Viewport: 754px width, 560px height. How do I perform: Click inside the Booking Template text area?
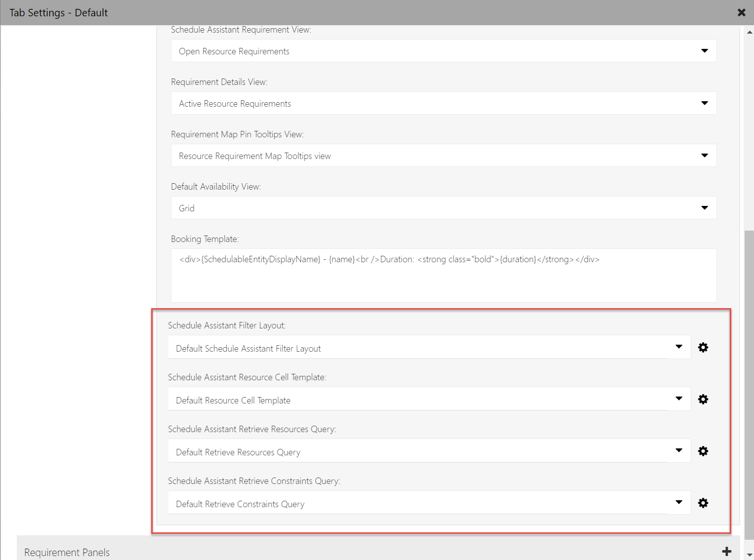click(x=443, y=275)
